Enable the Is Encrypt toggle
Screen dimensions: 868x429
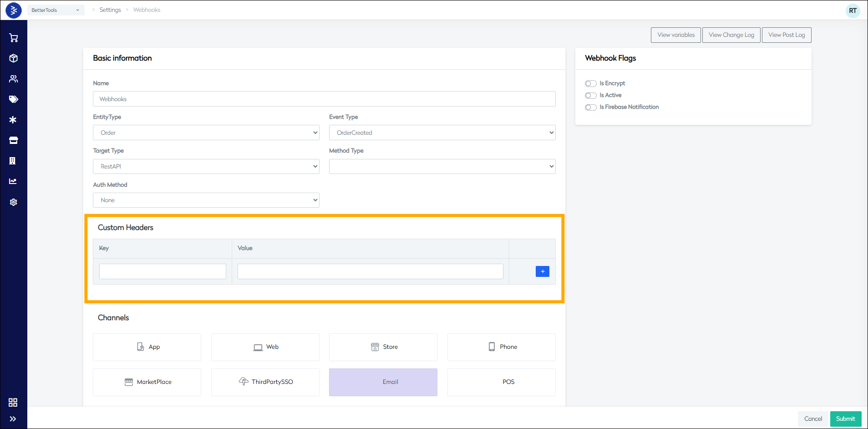590,83
